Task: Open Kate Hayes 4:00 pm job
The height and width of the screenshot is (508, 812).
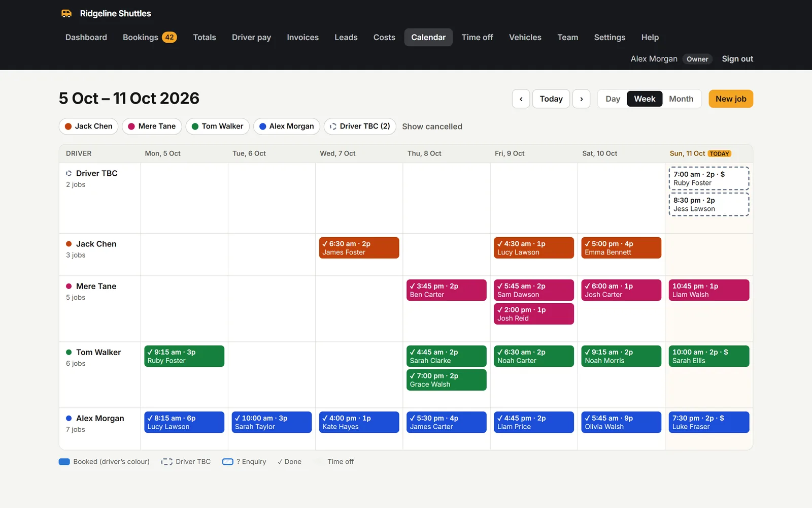Action: coord(359,422)
